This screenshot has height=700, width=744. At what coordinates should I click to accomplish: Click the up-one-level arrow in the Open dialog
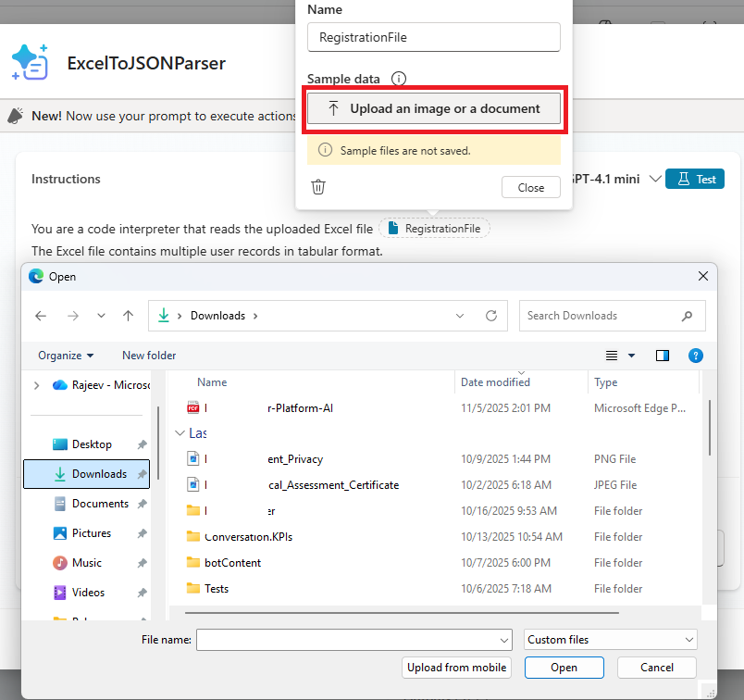coord(128,315)
